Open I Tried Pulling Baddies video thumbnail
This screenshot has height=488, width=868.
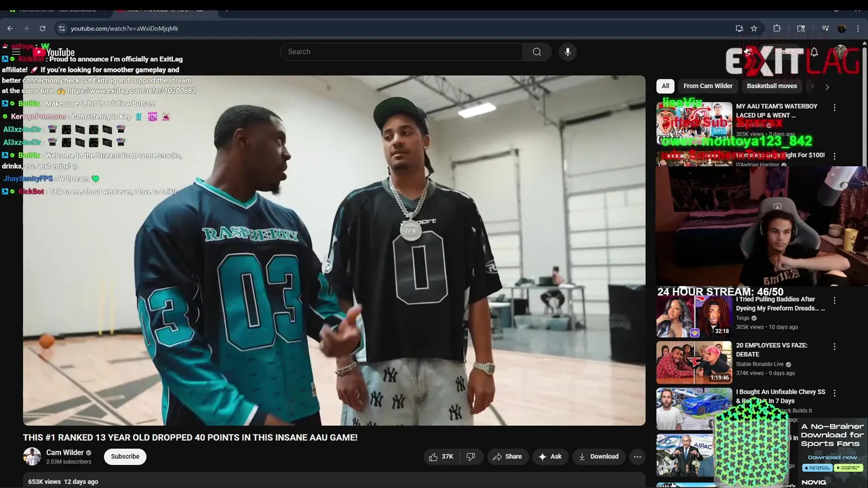tap(694, 316)
